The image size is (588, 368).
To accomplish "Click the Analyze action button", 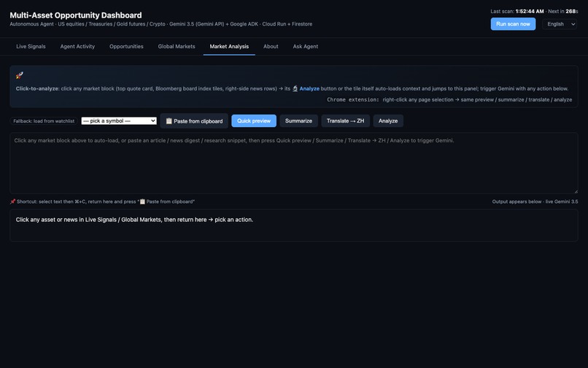I will click(x=388, y=121).
